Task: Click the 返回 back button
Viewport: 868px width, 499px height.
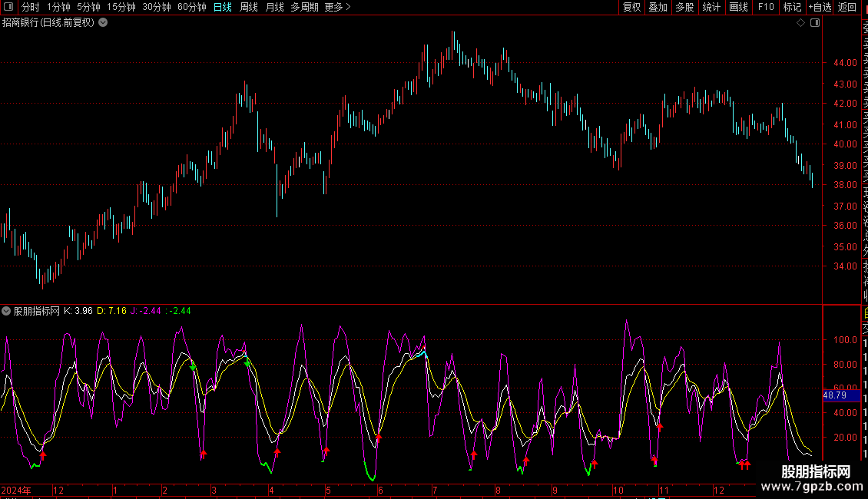Action: pyautogui.click(x=847, y=7)
